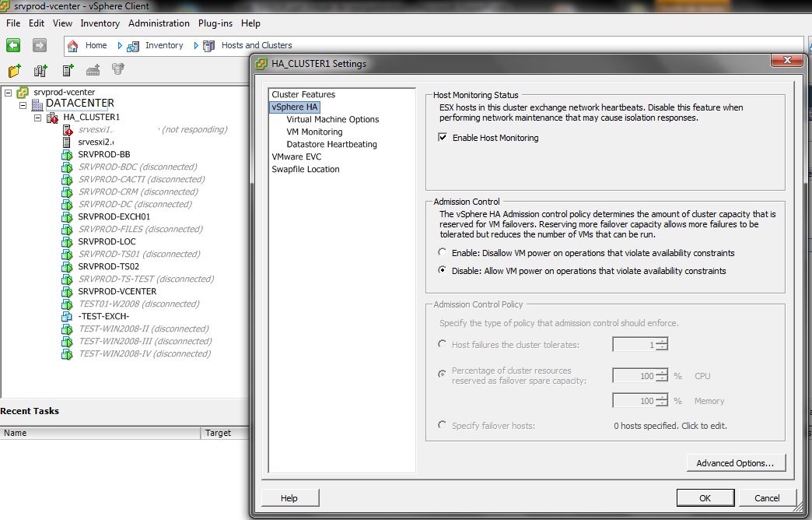The width and height of the screenshot is (812, 520).
Task: Click the Inventory breadcrumb icon
Action: pyautogui.click(x=133, y=46)
